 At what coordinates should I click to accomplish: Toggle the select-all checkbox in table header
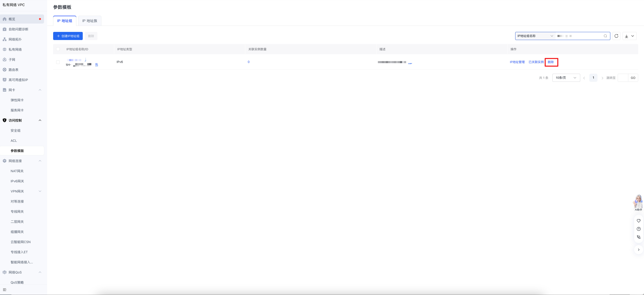(x=58, y=49)
